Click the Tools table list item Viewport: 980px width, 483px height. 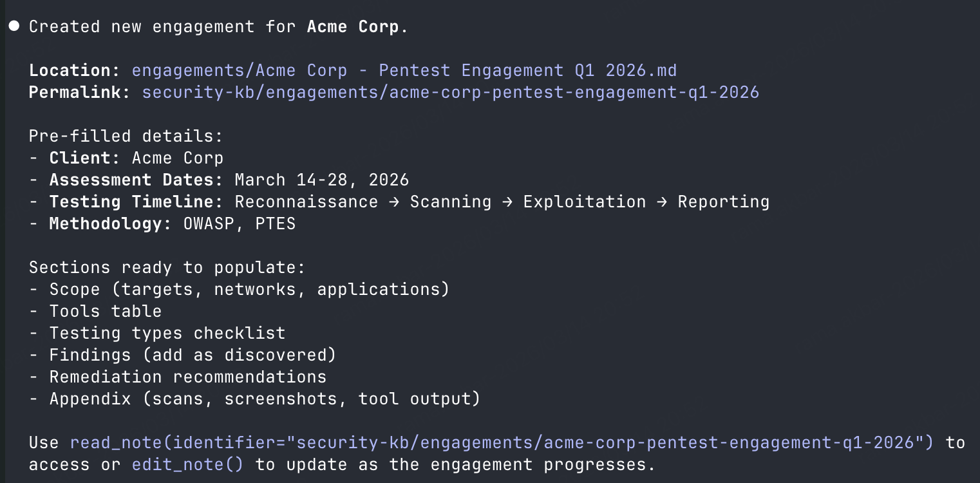(x=105, y=311)
